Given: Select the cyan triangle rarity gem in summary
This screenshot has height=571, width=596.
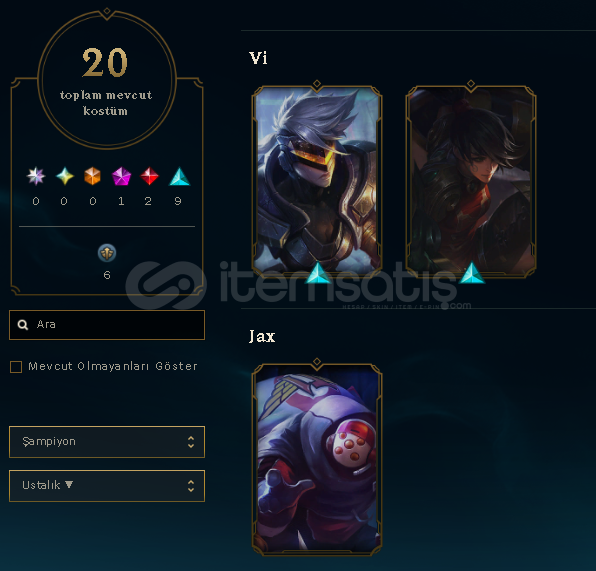Looking at the screenshot, I should click(x=179, y=177).
